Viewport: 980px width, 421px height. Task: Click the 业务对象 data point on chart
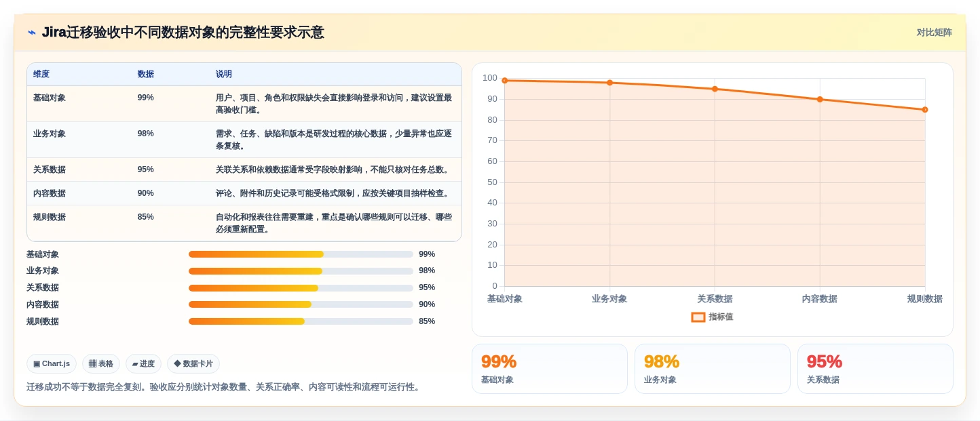click(609, 83)
